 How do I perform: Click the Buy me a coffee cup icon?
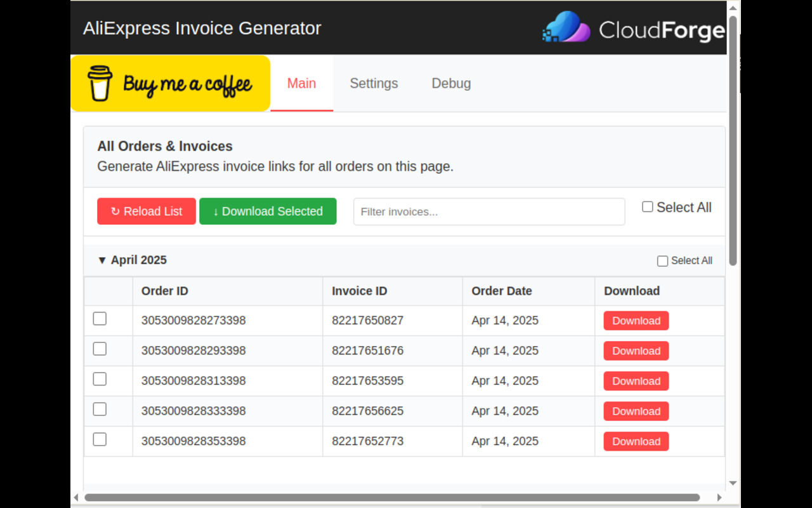[x=100, y=83]
